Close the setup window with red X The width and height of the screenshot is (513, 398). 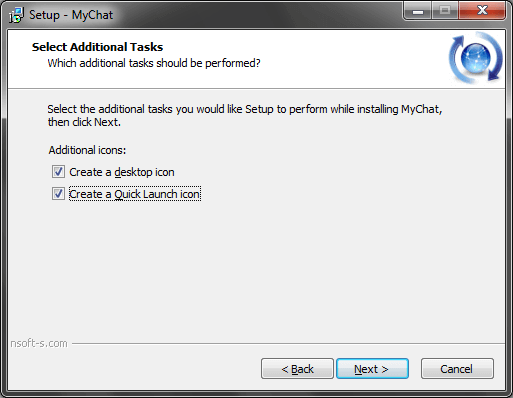pyautogui.click(x=482, y=11)
